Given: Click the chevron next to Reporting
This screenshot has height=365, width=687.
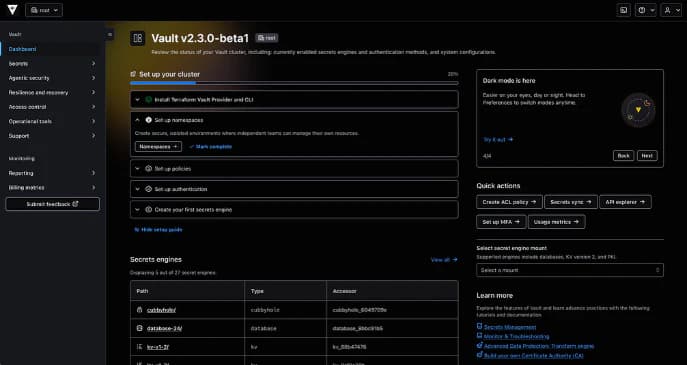Looking at the screenshot, I should click(93, 173).
